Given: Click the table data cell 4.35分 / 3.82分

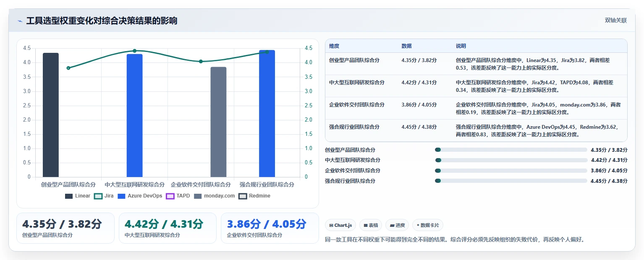Looking at the screenshot, I should tap(419, 60).
